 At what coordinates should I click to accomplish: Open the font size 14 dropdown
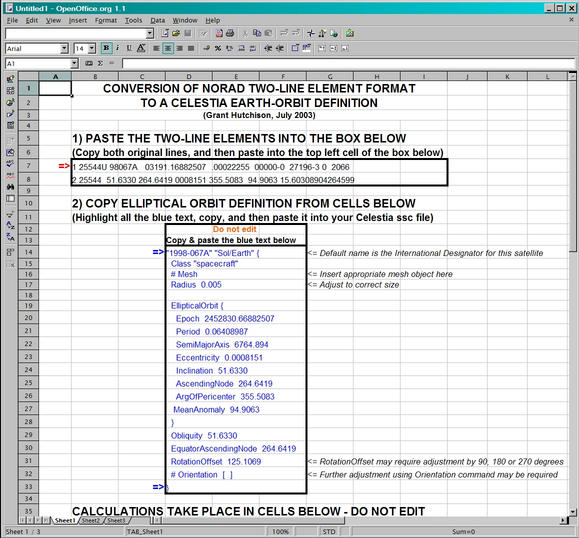coord(92,48)
